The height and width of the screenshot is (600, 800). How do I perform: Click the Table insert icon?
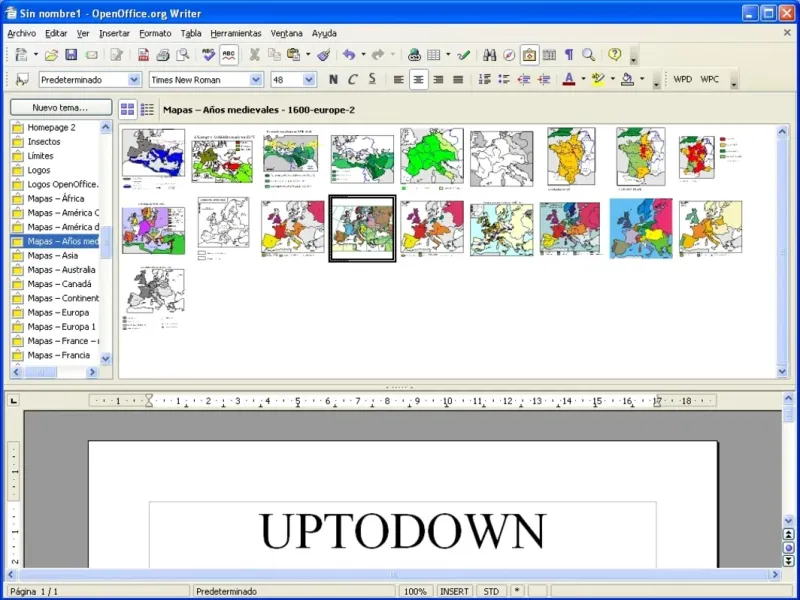[x=434, y=55]
